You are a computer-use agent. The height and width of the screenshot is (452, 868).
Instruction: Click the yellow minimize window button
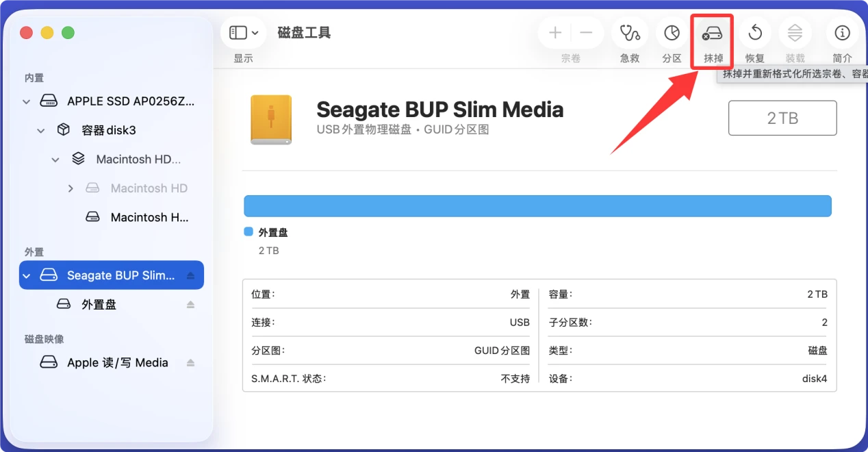click(x=47, y=32)
